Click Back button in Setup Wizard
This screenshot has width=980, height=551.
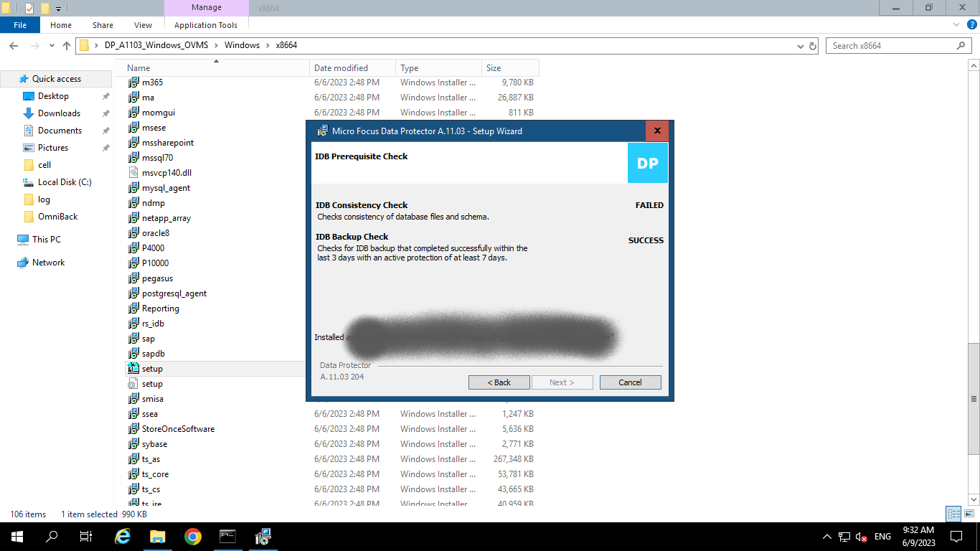pyautogui.click(x=499, y=382)
